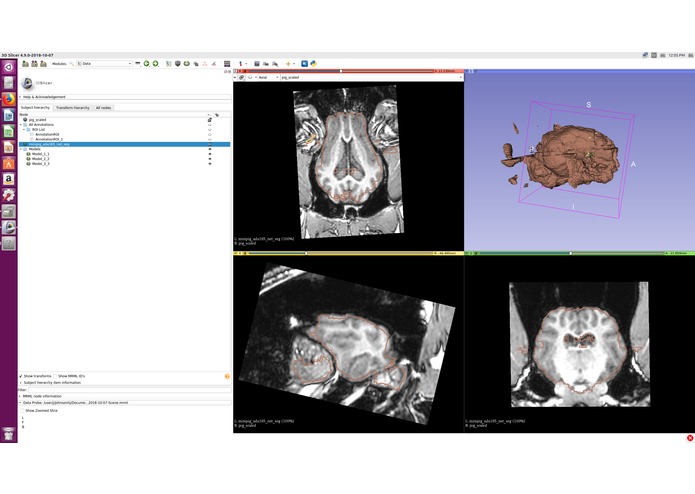Screen dimensions: 695x494
Task: Adjust the green slice offset slider
Action: (x=570, y=253)
